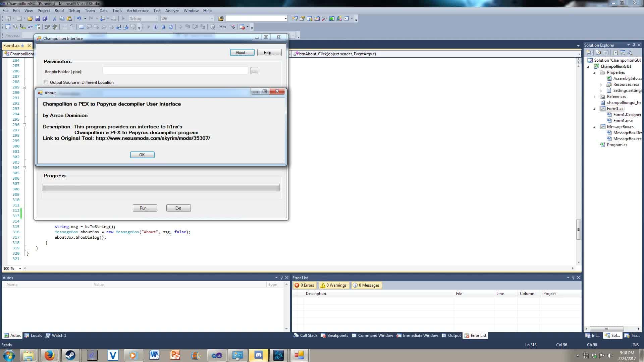Screen dimensions: 644x362
Task: Switch to the Locals tab
Action: (x=33, y=336)
